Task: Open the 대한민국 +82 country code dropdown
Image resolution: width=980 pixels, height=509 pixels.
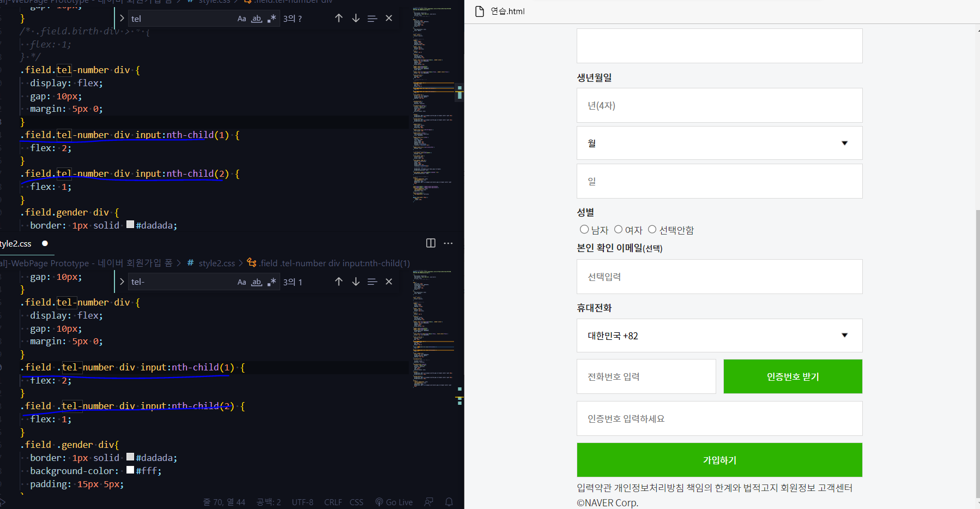Action: tap(719, 336)
